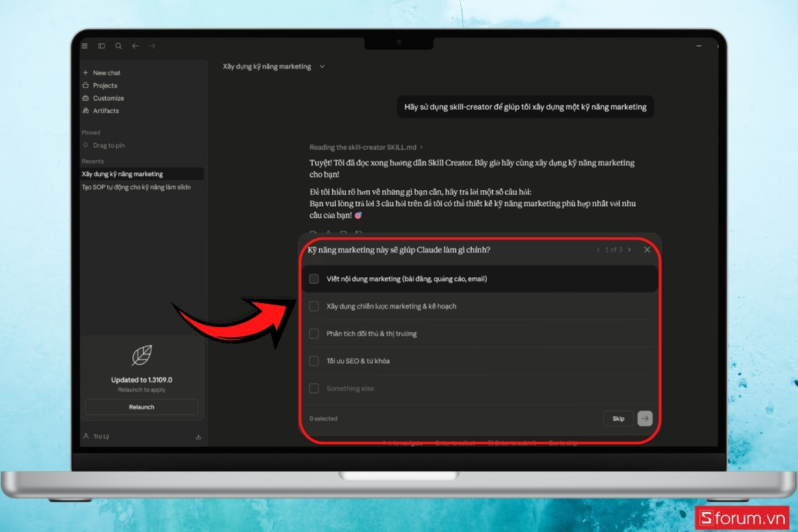Check Viết nội dung marketing option
The height and width of the screenshot is (532, 798).
pos(314,279)
